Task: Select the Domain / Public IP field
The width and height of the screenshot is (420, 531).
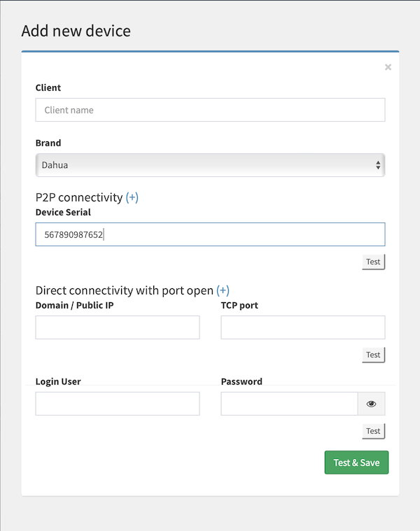Action: point(118,327)
